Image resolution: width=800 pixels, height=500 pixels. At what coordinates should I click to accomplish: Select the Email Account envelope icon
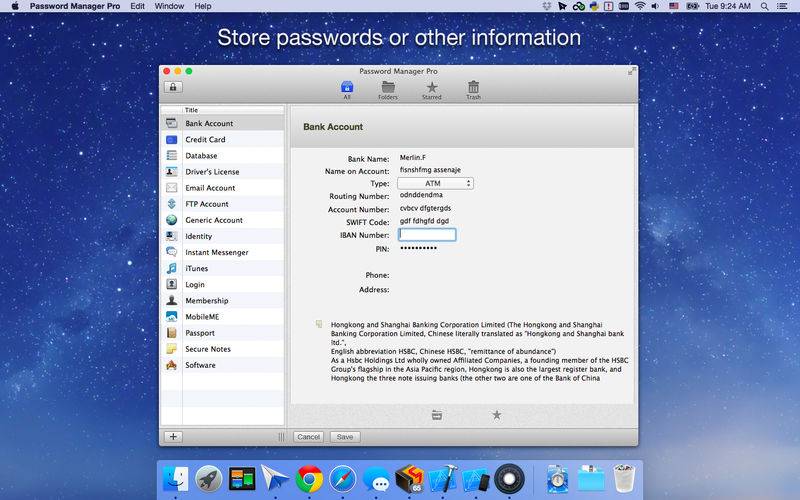171,188
